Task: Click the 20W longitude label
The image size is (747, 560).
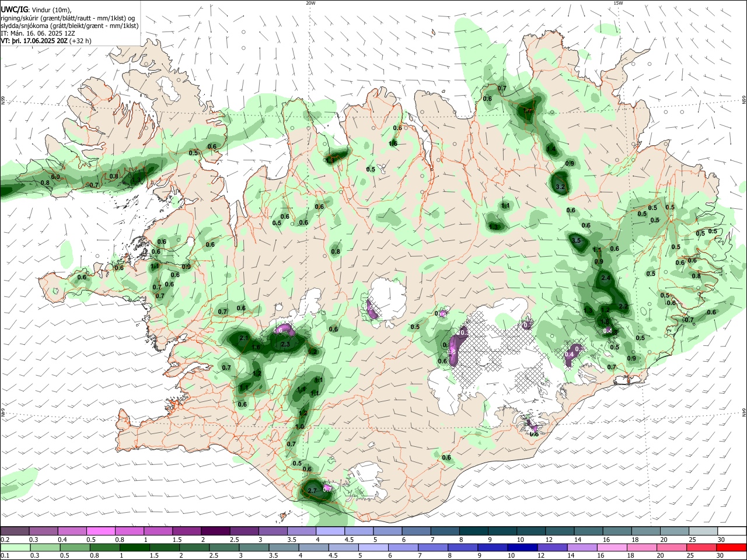Action: (310, 3)
